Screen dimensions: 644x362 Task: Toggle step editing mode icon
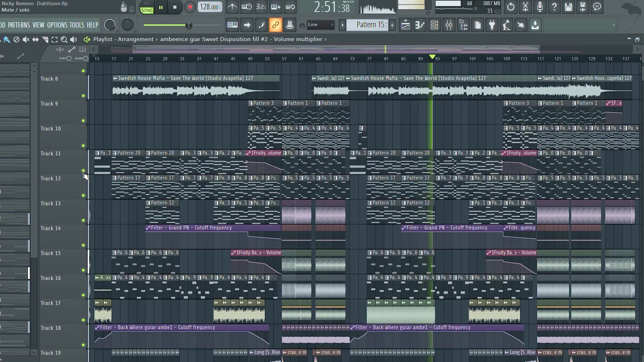[261, 25]
